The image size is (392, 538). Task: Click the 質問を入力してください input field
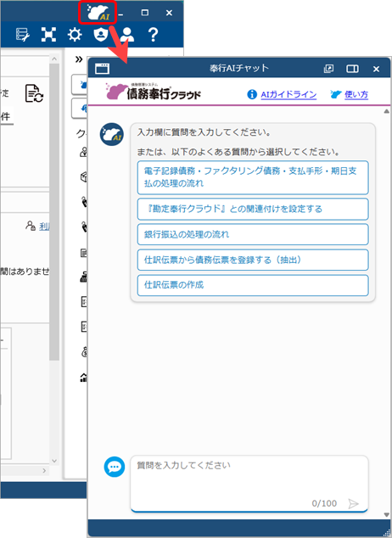pos(249,483)
